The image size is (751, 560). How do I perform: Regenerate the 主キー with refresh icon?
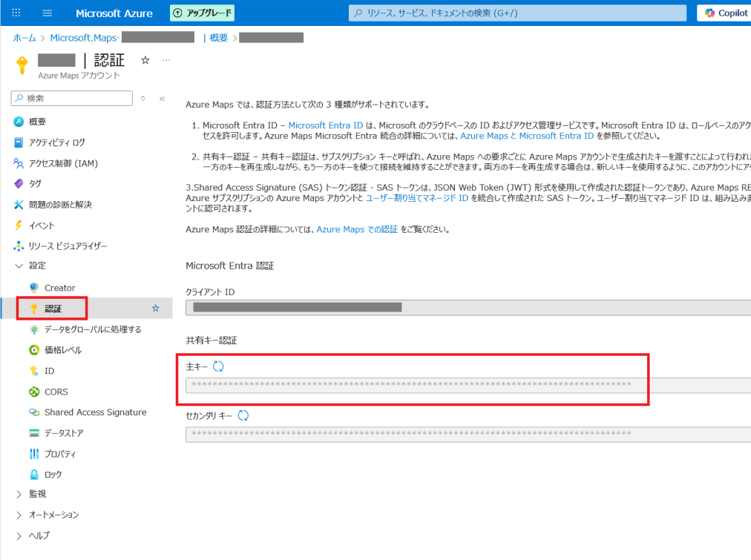218,366
